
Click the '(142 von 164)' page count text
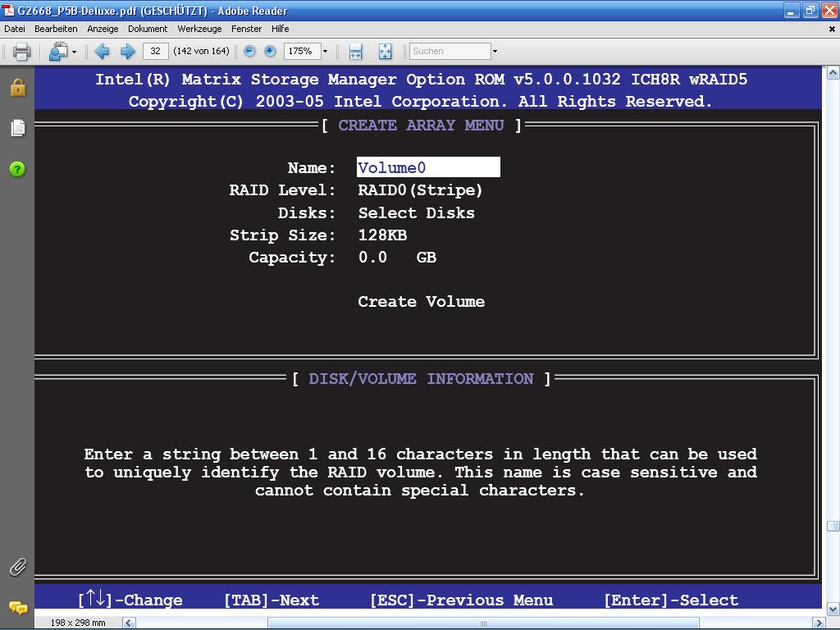pyautogui.click(x=202, y=51)
